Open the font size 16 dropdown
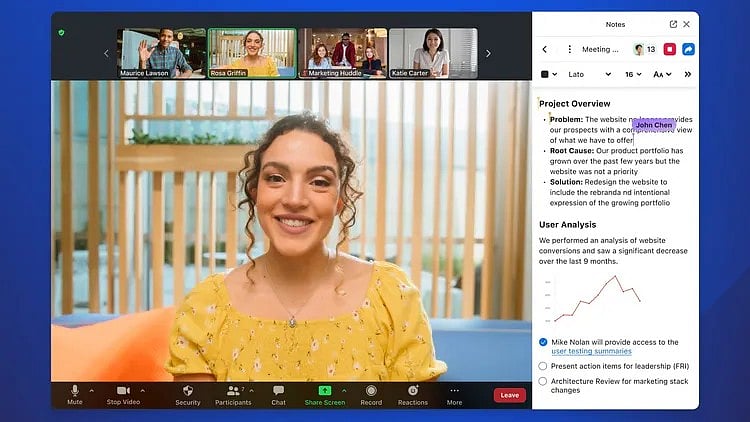750x422 pixels. point(633,74)
